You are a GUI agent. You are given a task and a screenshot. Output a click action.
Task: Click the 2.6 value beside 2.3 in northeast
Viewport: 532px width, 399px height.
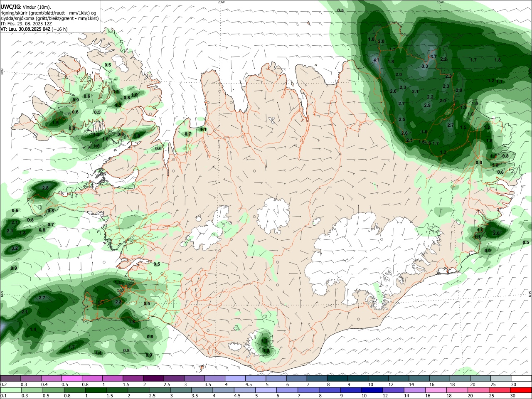(393, 91)
